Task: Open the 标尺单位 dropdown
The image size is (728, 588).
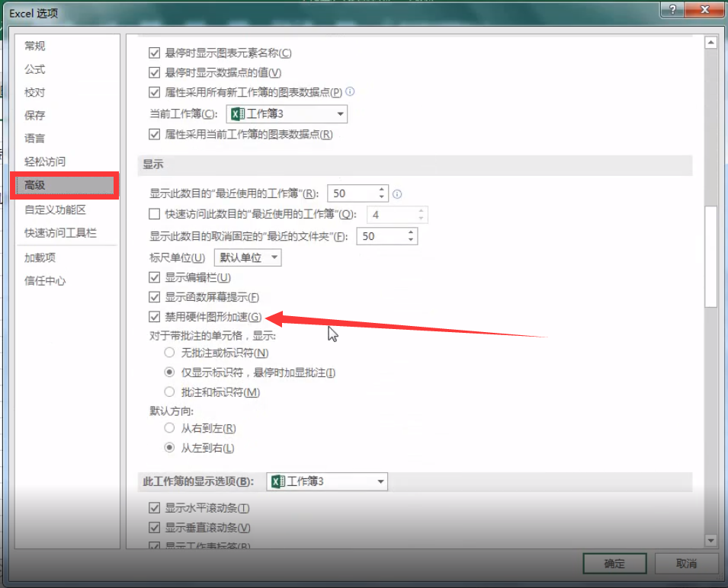Action: pyautogui.click(x=273, y=257)
